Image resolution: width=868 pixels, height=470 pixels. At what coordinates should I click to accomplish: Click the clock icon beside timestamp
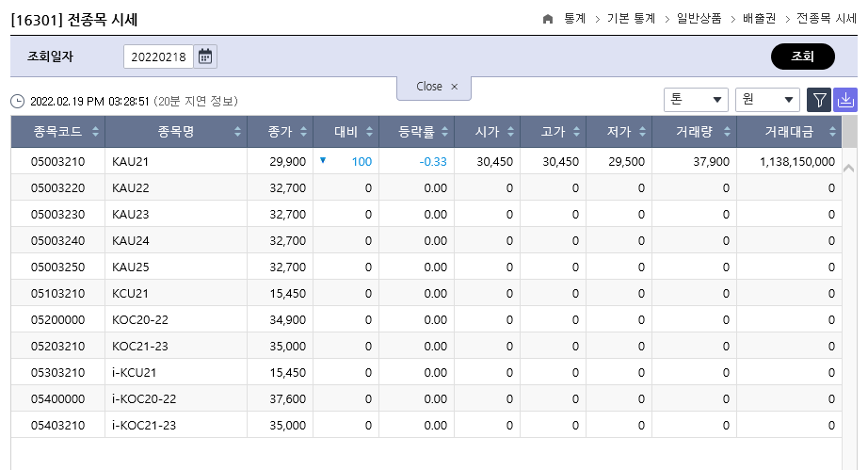pyautogui.click(x=18, y=102)
